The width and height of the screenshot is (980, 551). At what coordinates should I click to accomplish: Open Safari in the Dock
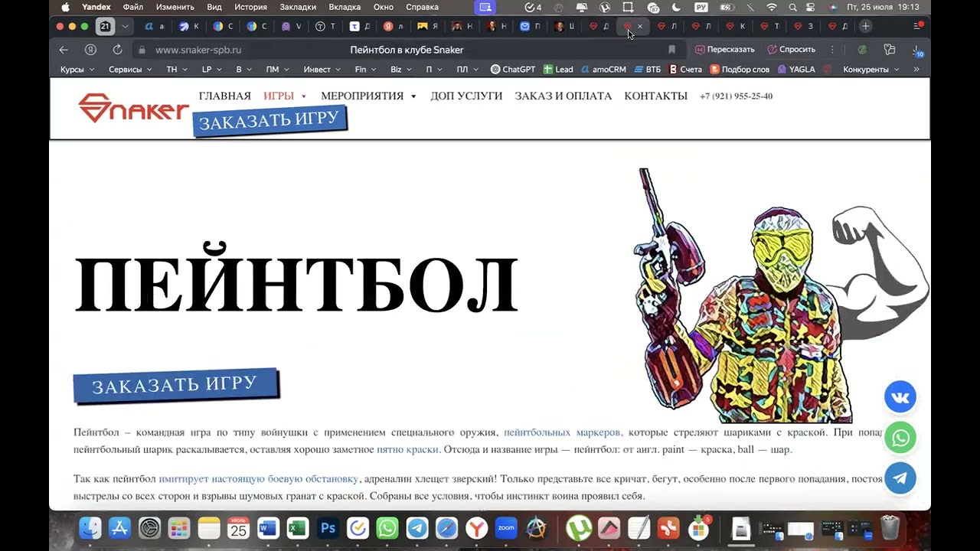click(x=447, y=528)
